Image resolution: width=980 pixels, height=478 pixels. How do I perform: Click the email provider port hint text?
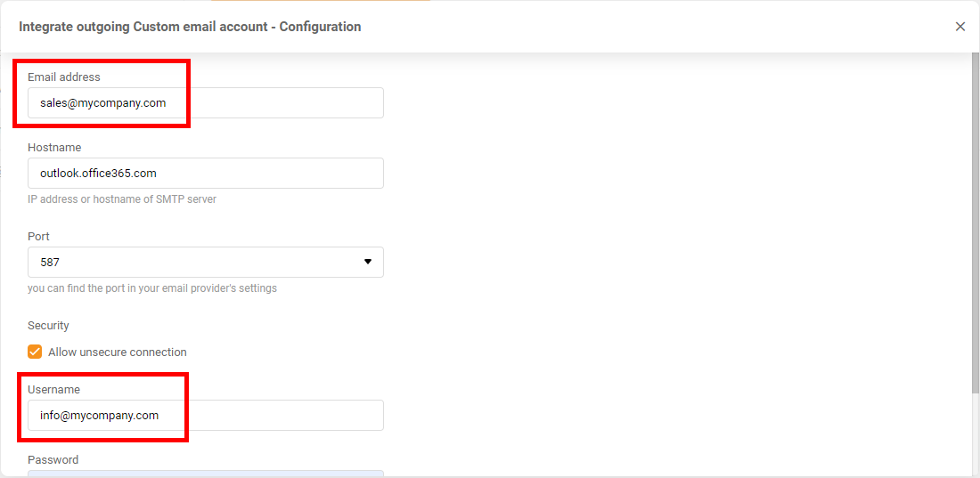pyautogui.click(x=152, y=288)
